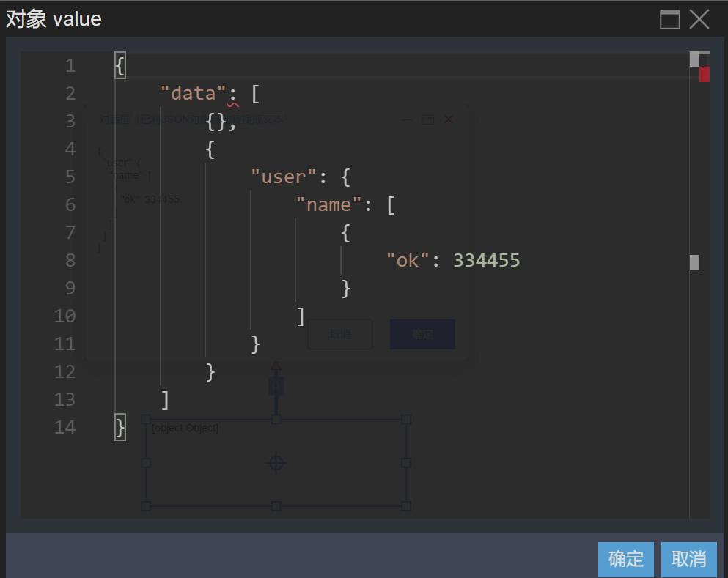Click line number 10 in gutter
Screen dimensions: 728x578
(x=65, y=316)
